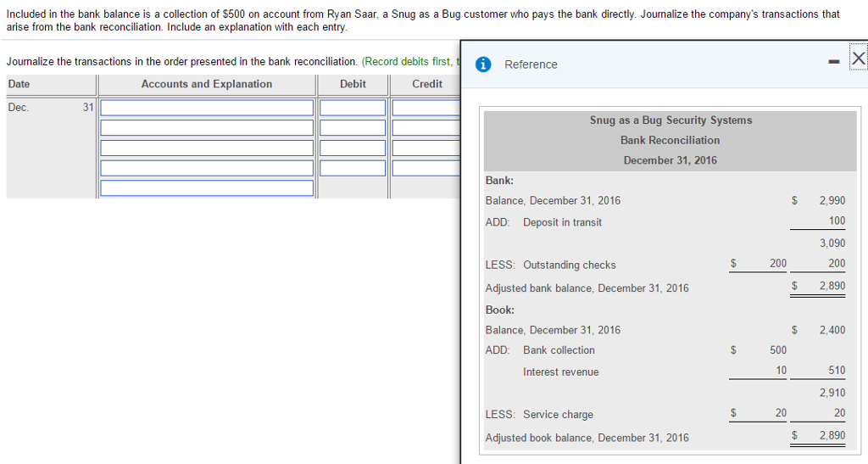868x464 pixels.
Task: Click the first row Credit field
Action: click(426, 108)
